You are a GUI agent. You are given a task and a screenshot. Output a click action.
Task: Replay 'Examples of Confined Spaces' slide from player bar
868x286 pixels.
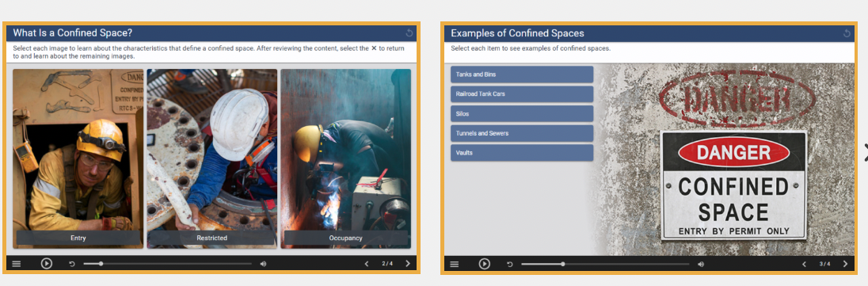[x=510, y=264]
